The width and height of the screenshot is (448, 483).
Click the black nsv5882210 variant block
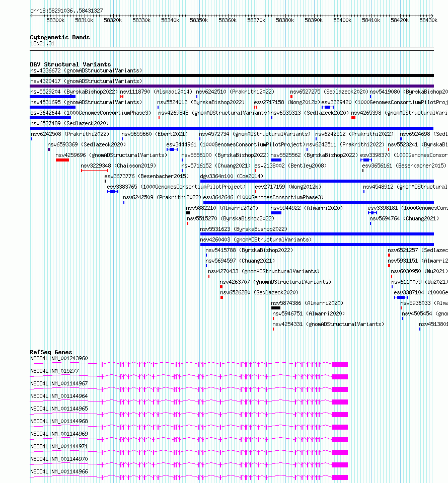(x=188, y=213)
